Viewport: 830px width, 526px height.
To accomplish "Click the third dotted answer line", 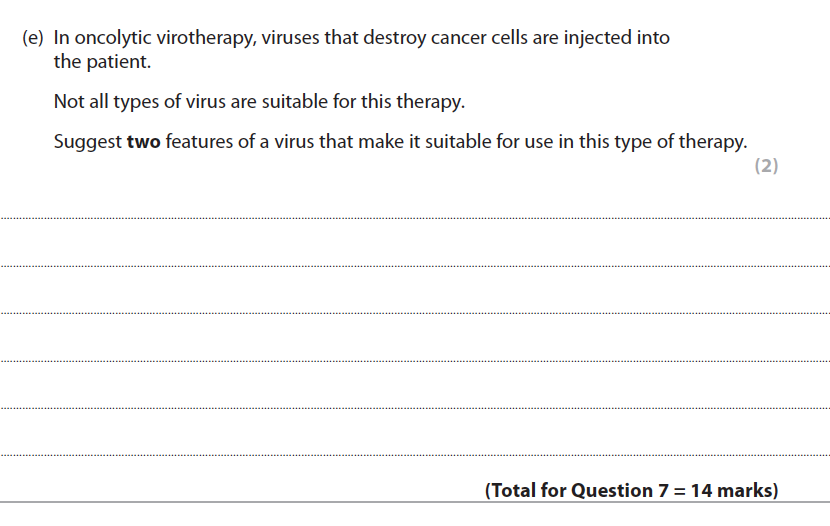I will (415, 312).
